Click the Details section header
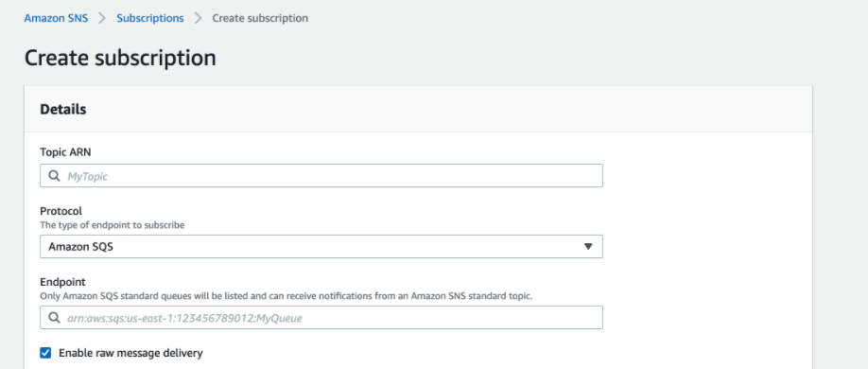The image size is (868, 369). [x=63, y=110]
